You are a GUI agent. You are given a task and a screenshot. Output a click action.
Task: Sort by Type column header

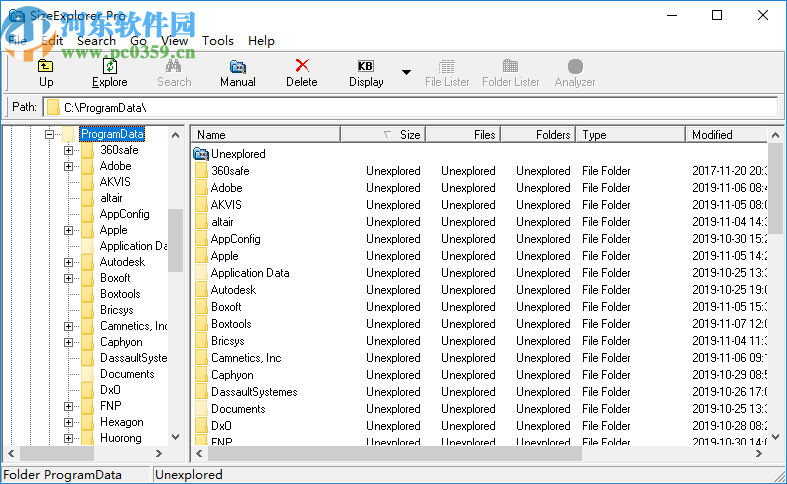pyautogui.click(x=631, y=135)
